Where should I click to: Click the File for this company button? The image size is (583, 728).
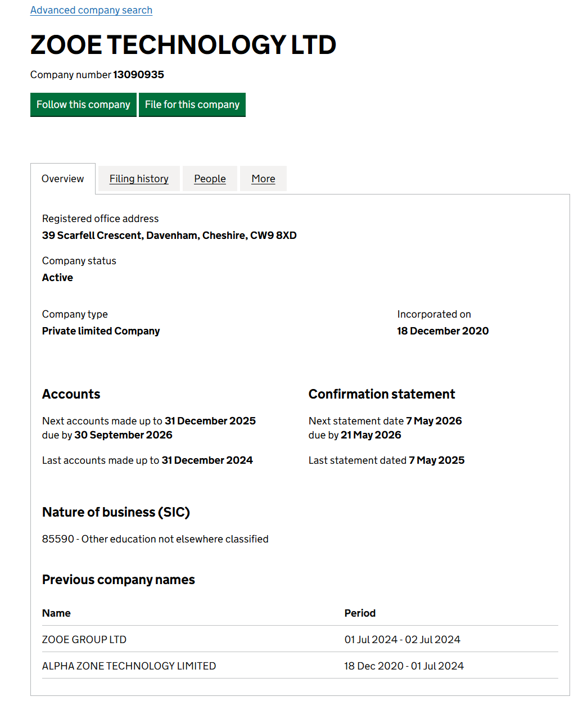click(x=192, y=105)
